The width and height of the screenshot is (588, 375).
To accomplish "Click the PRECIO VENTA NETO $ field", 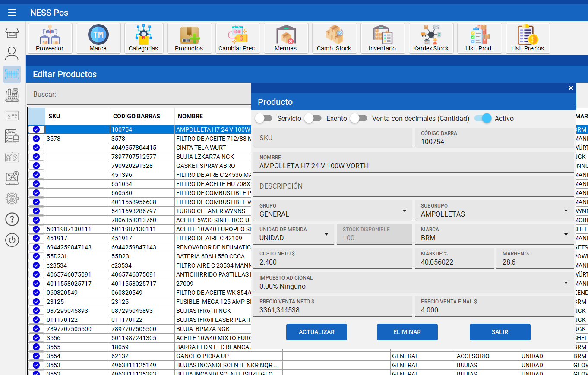I will click(333, 307).
